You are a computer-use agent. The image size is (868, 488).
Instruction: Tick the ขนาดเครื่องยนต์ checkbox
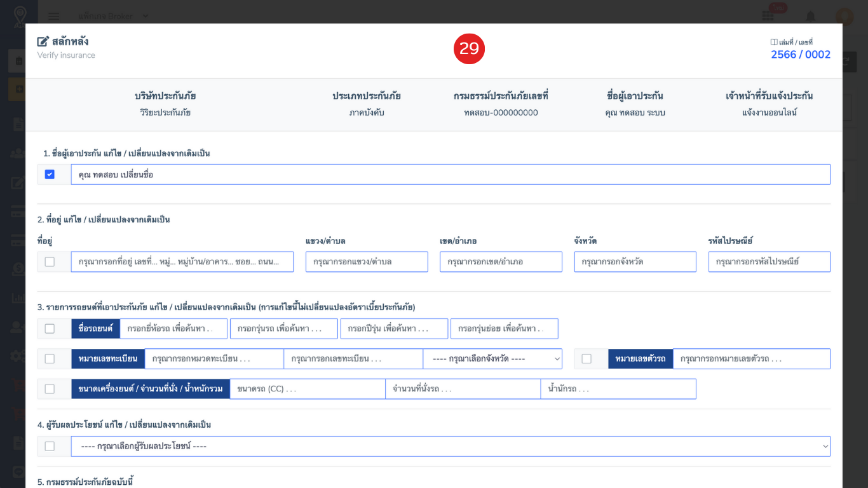pyautogui.click(x=50, y=389)
